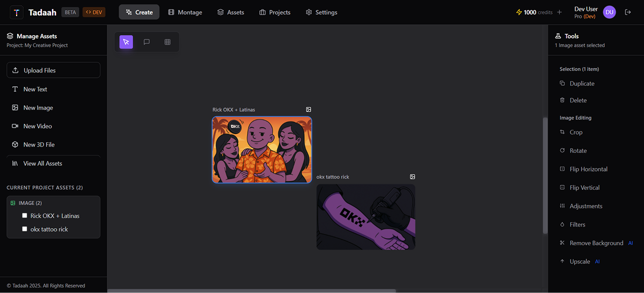Open the Filters option

pyautogui.click(x=572, y=225)
